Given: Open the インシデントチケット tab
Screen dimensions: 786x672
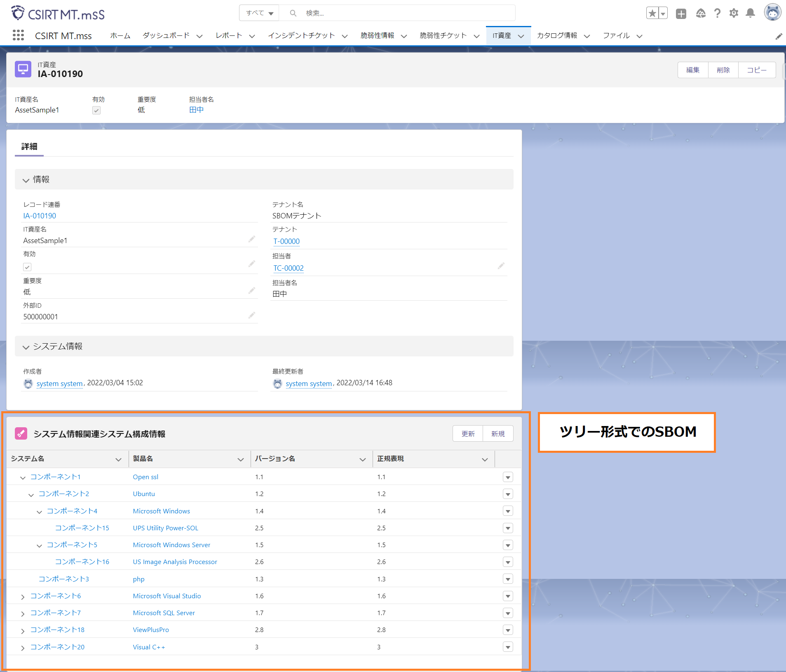Looking at the screenshot, I should [x=301, y=36].
